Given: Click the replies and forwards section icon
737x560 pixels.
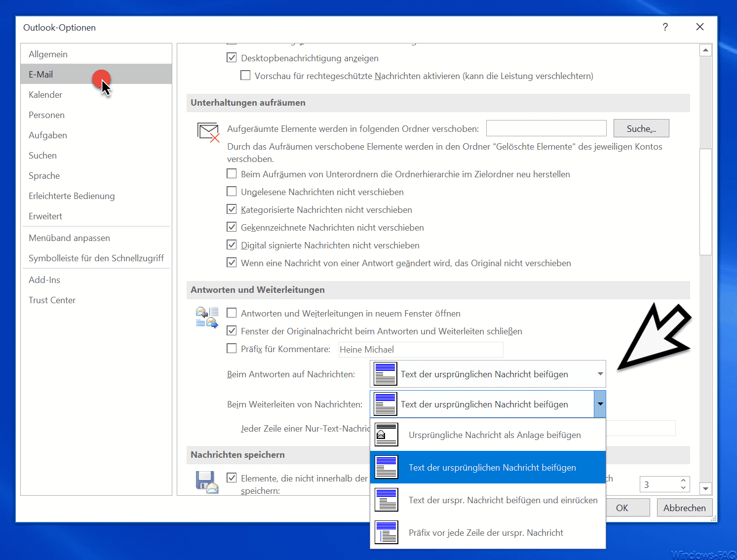Looking at the screenshot, I should tap(207, 318).
